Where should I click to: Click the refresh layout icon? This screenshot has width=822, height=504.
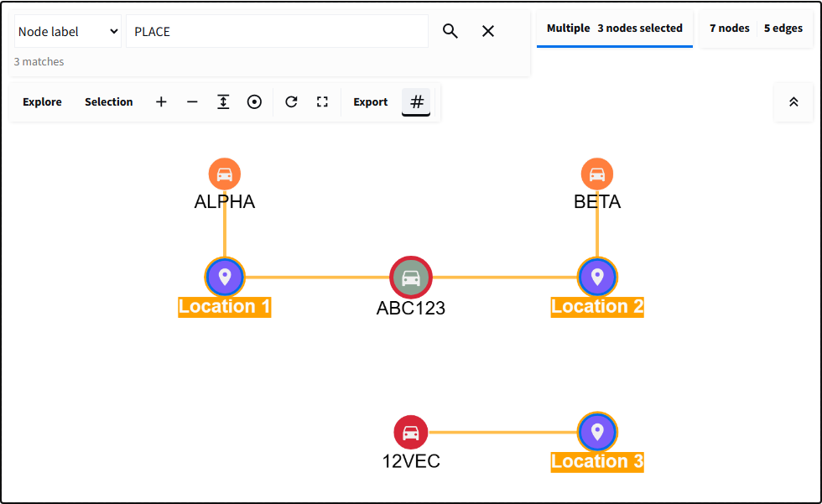(292, 101)
